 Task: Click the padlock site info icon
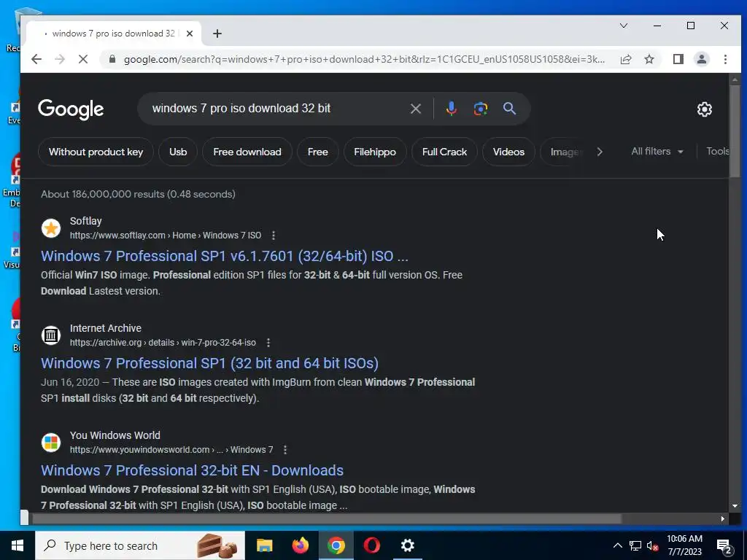[112, 59]
